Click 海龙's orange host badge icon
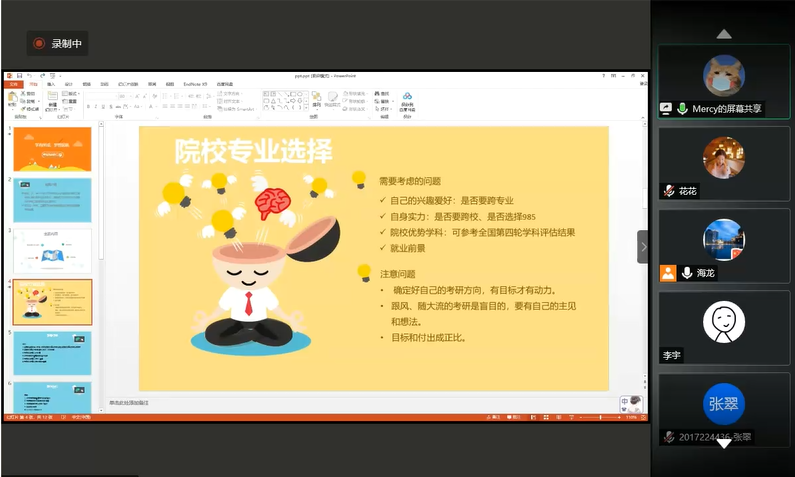Viewport: 795px width, 477px height. tap(668, 273)
